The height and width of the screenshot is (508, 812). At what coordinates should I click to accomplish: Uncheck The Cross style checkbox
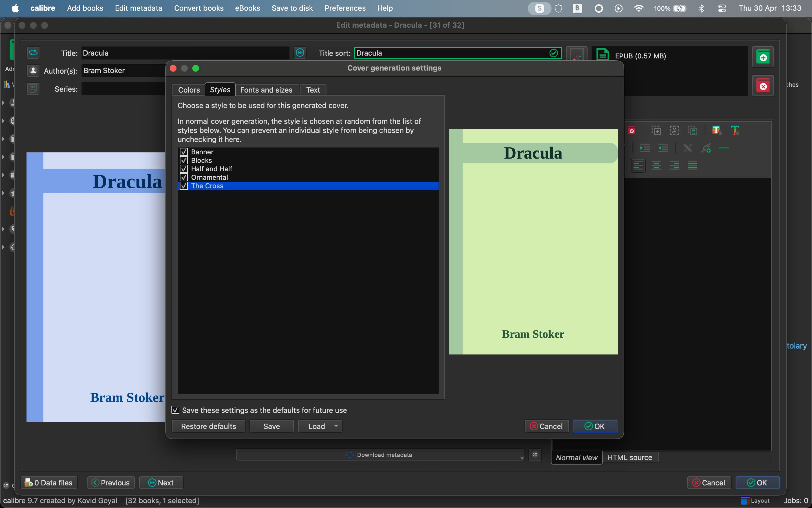(x=184, y=186)
